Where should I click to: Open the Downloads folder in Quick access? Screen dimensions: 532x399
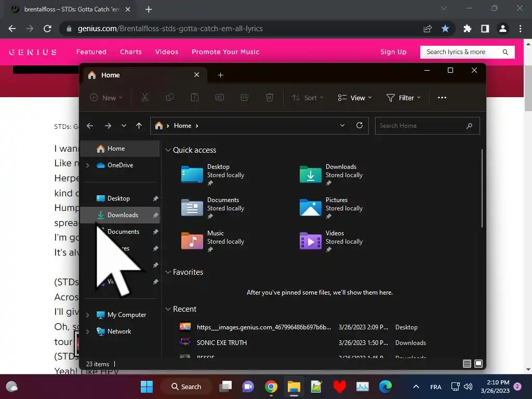tap(331, 175)
